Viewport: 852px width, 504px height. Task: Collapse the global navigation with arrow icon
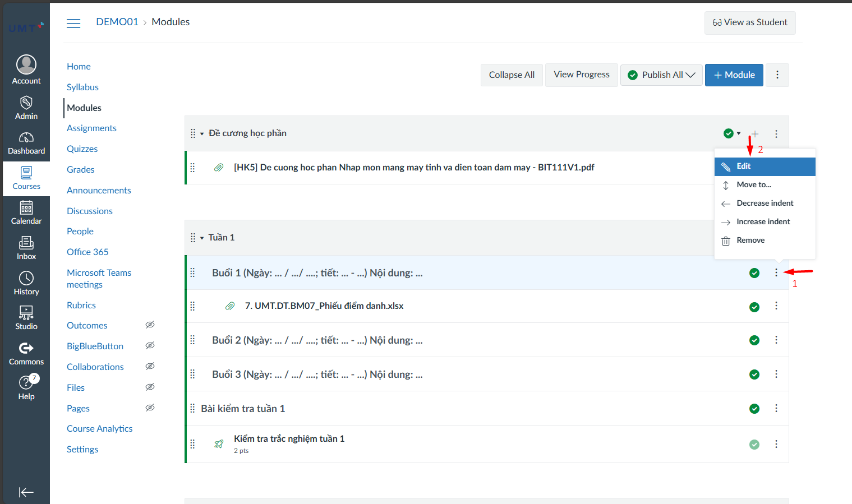tap(26, 492)
